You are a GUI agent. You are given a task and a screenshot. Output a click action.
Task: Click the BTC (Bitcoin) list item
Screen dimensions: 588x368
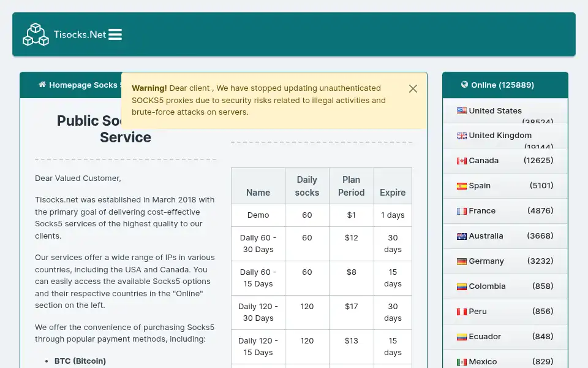tap(80, 361)
